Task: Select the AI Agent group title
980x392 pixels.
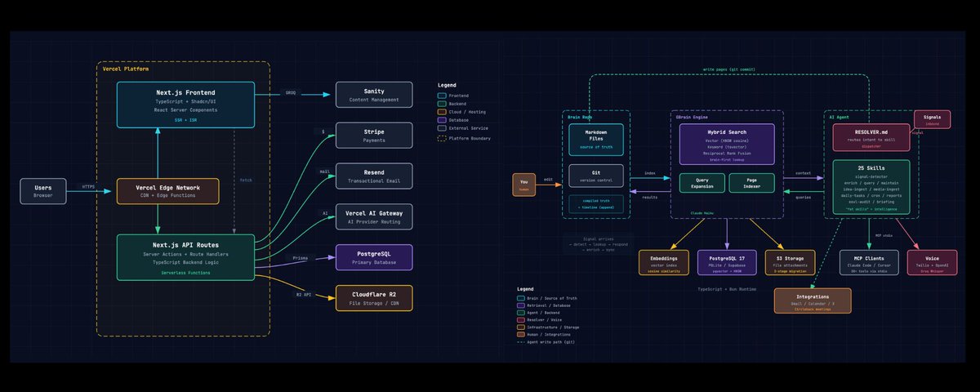Action: click(x=838, y=117)
